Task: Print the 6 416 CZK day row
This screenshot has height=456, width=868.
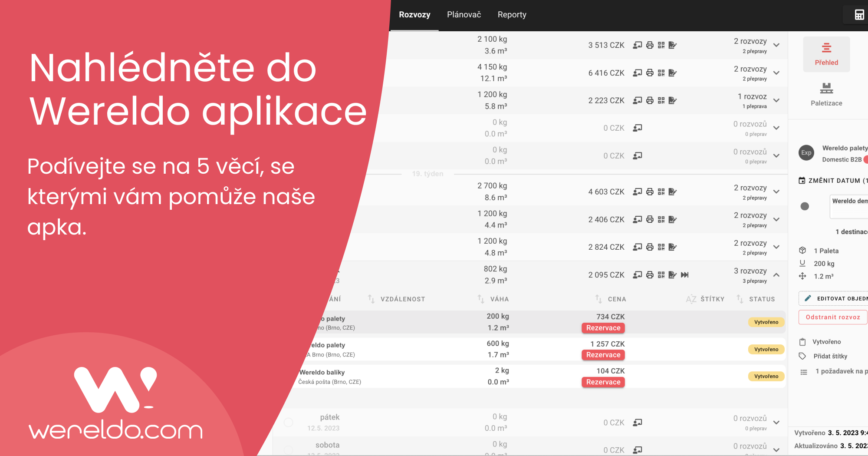Action: pyautogui.click(x=650, y=73)
